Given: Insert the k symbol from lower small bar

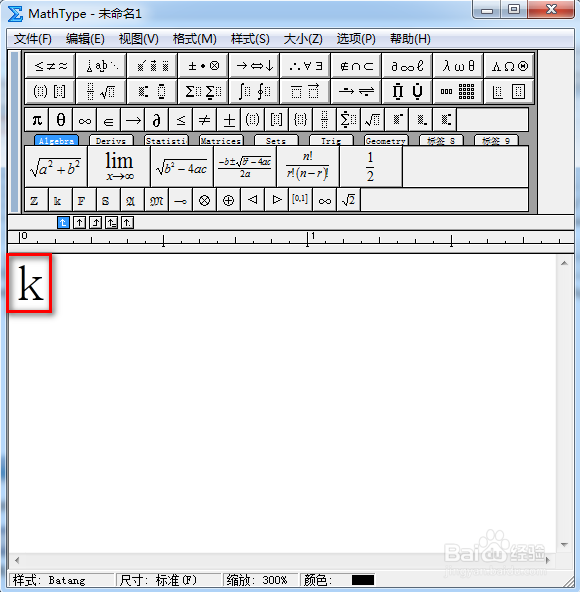Looking at the screenshot, I should pos(60,200).
